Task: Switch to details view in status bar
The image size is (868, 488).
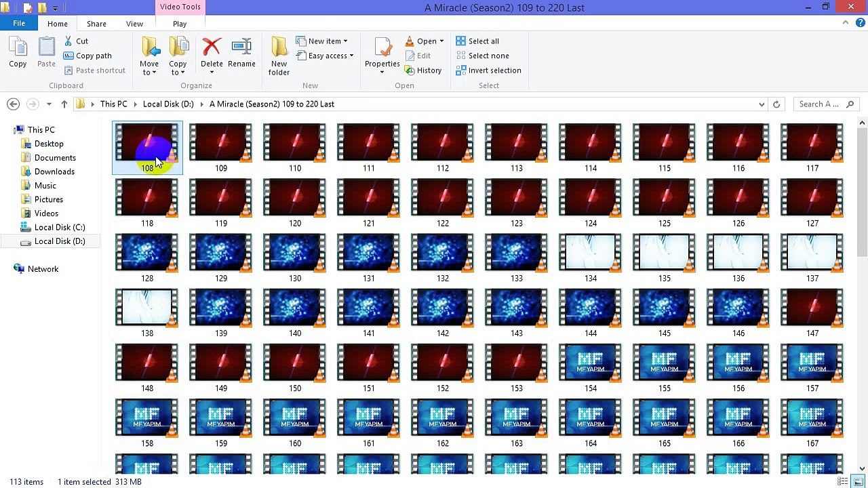Action: click(x=844, y=482)
